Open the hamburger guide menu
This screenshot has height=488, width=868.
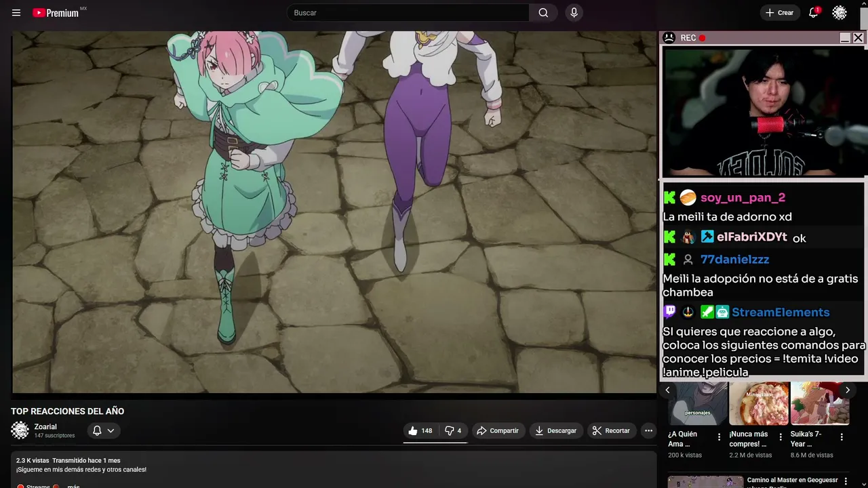(16, 13)
